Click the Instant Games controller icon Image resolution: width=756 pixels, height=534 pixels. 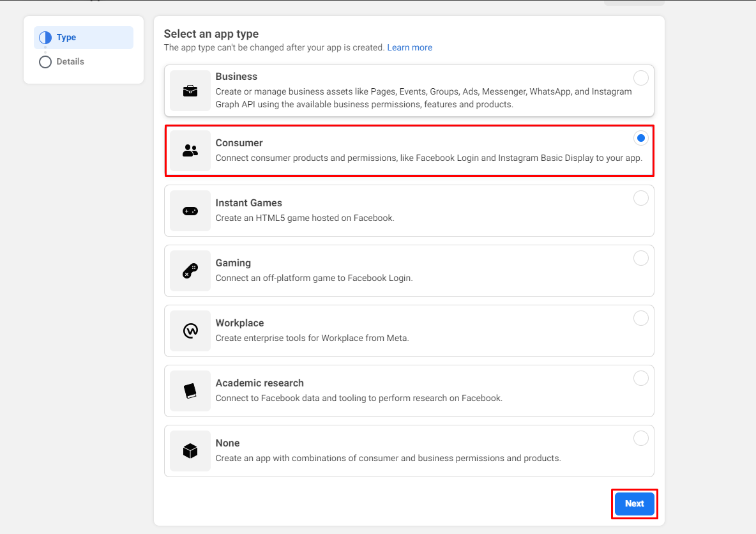(x=190, y=211)
